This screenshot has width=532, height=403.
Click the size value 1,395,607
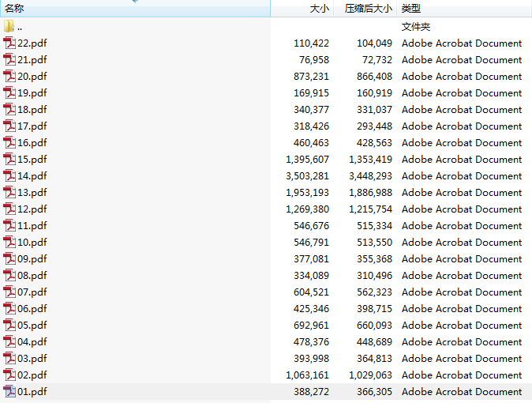coord(307,160)
